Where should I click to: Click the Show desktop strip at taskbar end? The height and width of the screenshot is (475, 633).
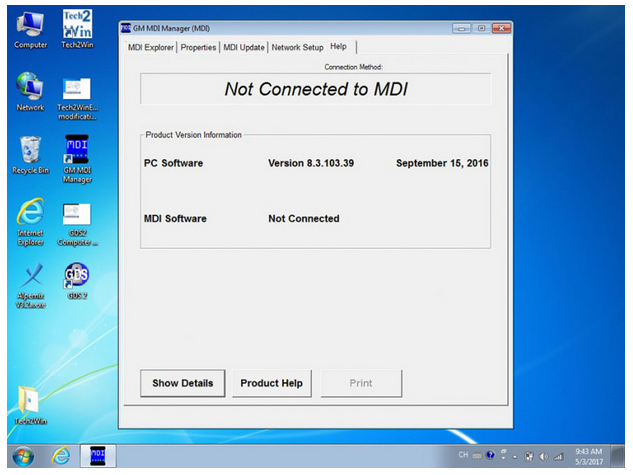click(618, 456)
